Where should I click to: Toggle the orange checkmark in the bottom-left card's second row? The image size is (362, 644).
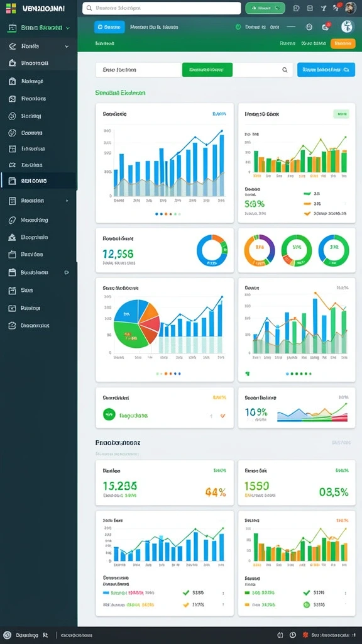coord(186,604)
